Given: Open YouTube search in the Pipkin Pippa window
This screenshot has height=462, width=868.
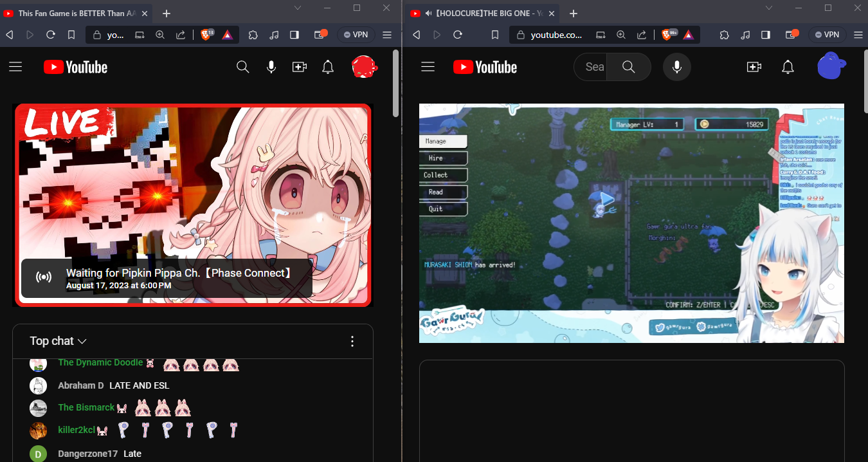Looking at the screenshot, I should coord(242,67).
